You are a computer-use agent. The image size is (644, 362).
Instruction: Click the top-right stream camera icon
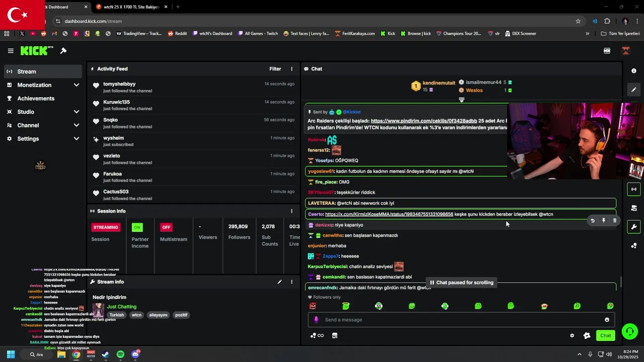pyautogui.click(x=607, y=51)
